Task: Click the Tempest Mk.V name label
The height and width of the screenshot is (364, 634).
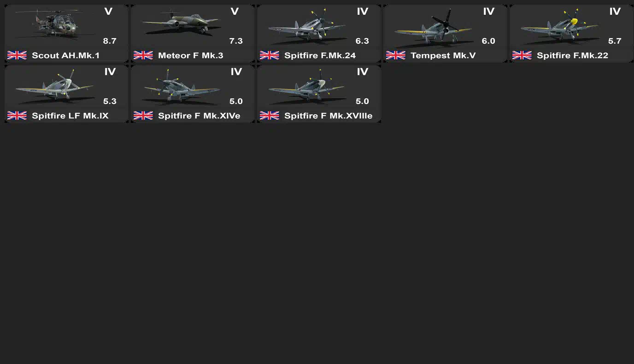Action: click(443, 56)
